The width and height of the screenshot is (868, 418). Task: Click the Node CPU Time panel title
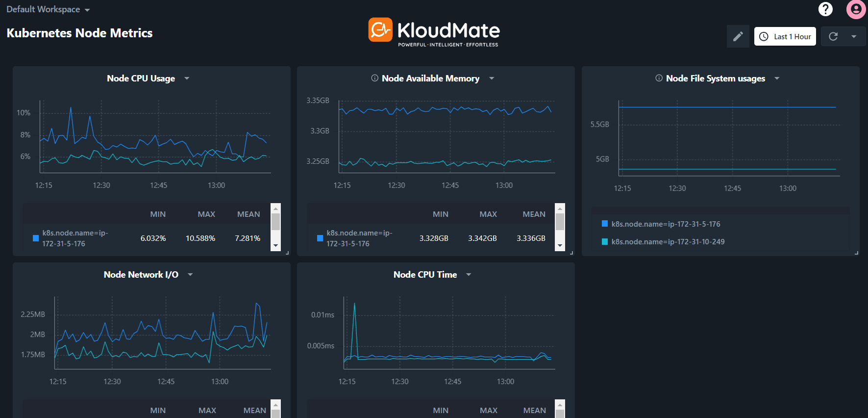click(x=425, y=275)
